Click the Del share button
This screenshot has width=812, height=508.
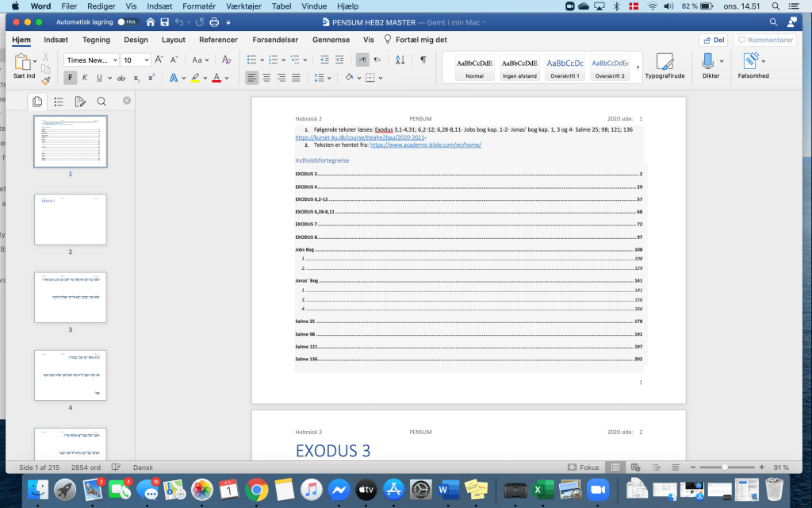(x=713, y=40)
